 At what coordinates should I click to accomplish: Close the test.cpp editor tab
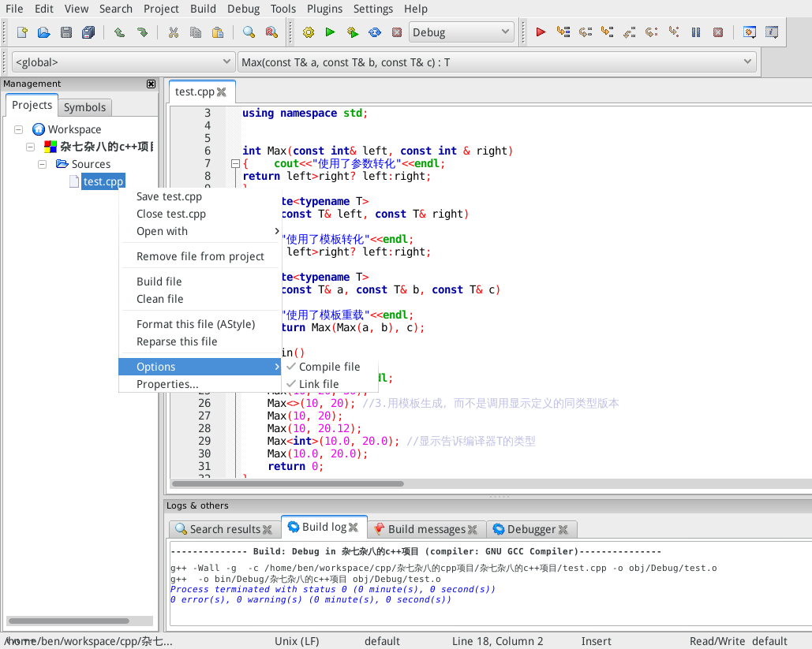tap(222, 92)
